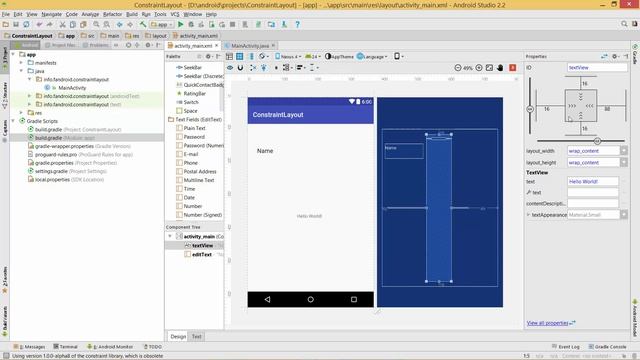The width and height of the screenshot is (640, 360).
Task: Click the Gradle Console button
Action: point(607,347)
